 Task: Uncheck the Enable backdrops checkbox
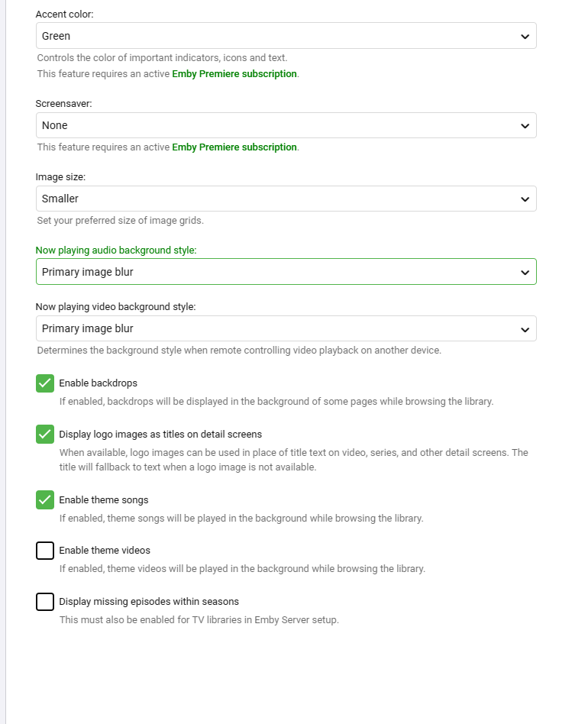coord(45,383)
